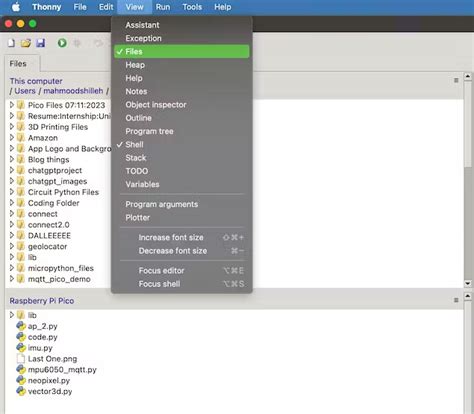Click Pico files scrollbar up arrow
474x414 pixels.
468,296
